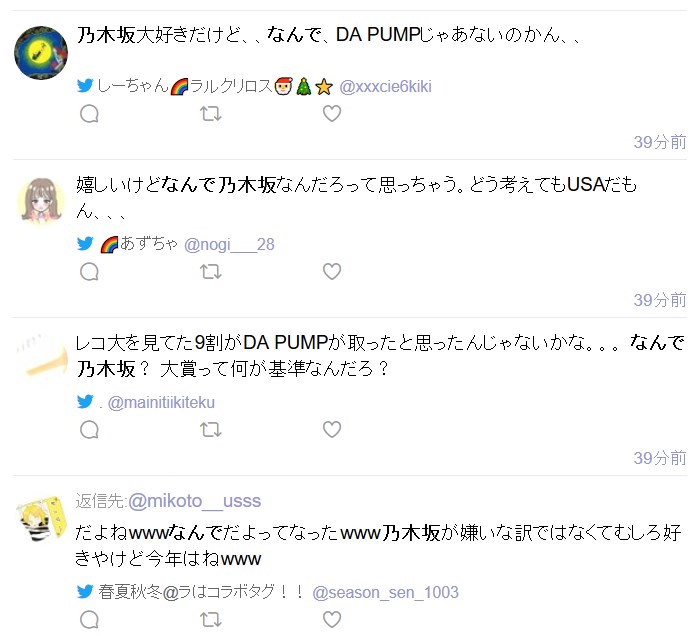Like the @mainitiikiteku tweet
This screenshot has height=636, width=700.
coord(332,430)
